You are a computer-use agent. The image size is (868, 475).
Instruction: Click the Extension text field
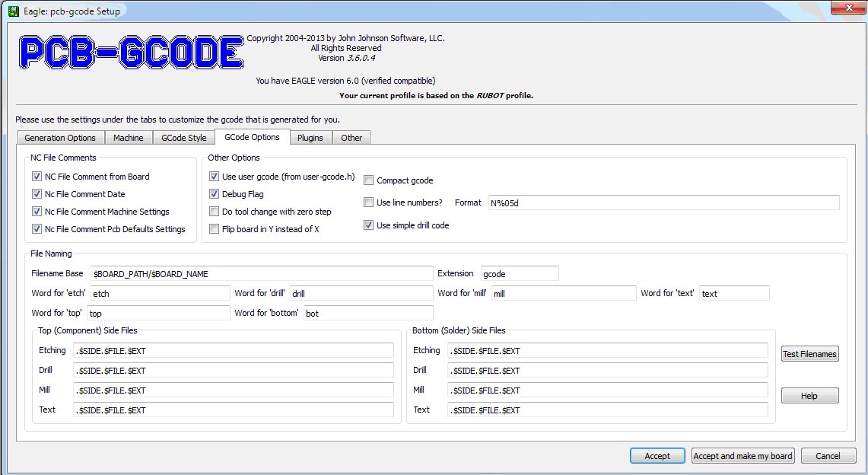pyautogui.click(x=520, y=274)
